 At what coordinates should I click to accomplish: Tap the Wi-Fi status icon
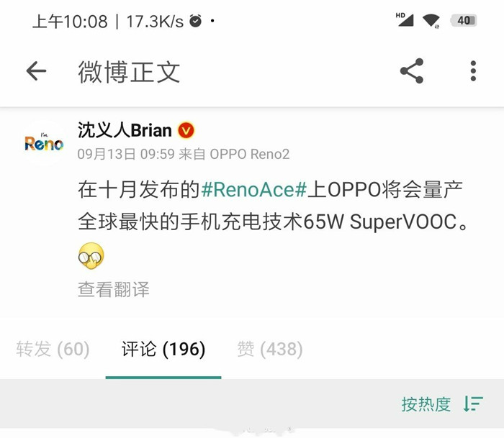pos(431,21)
